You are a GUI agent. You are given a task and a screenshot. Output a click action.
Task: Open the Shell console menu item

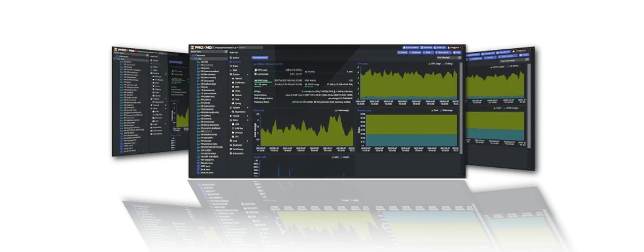[235, 70]
